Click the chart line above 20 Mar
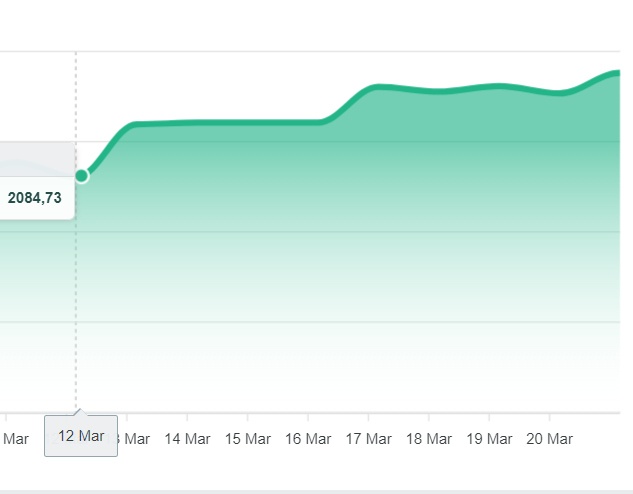Screen dimensions: 633x494 tap(549, 92)
